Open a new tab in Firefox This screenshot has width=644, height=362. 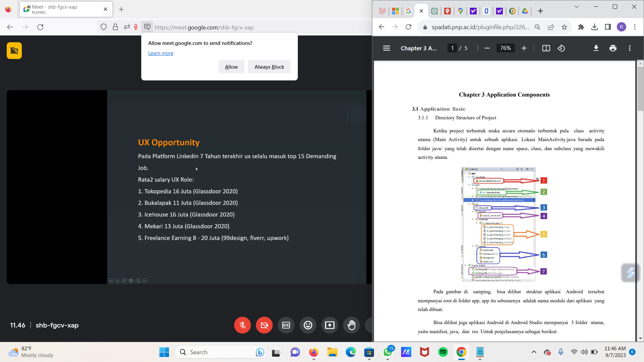coord(121,9)
